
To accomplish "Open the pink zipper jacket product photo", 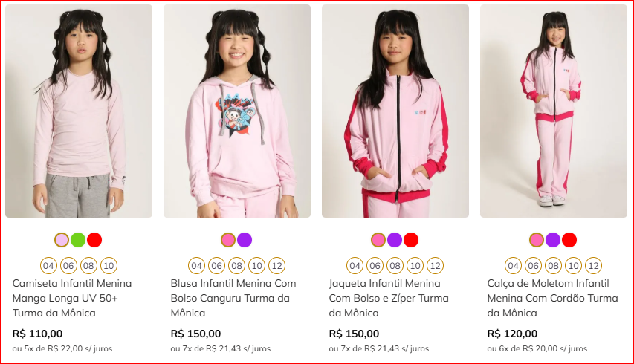I will 395,111.
